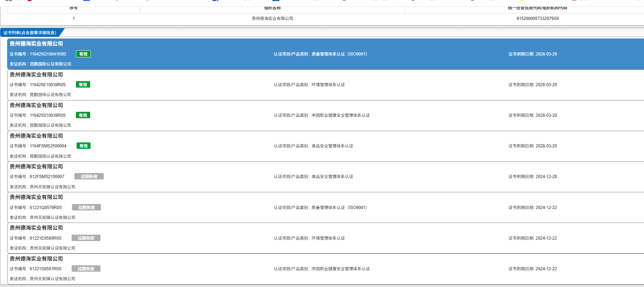The height and width of the screenshot is (287, 644).
Task: Click issuer 昆鹏国际认证有限公司 under certificate 116425Q10041R0S
Action: 51,64
